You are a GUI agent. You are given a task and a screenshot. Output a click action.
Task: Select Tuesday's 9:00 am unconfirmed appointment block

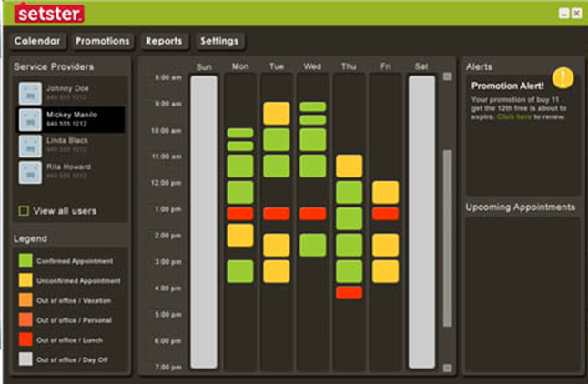[276, 113]
